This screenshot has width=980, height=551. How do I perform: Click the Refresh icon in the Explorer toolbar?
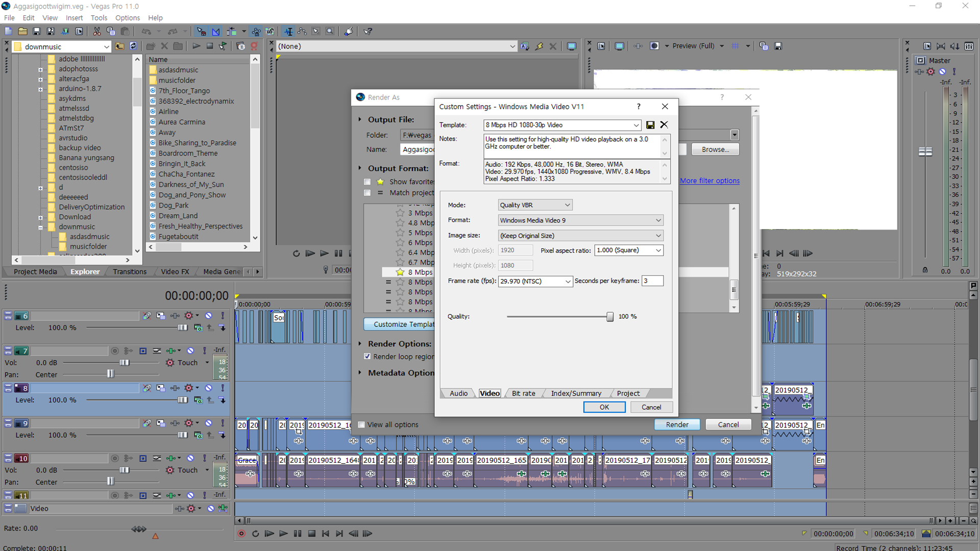coord(133,46)
